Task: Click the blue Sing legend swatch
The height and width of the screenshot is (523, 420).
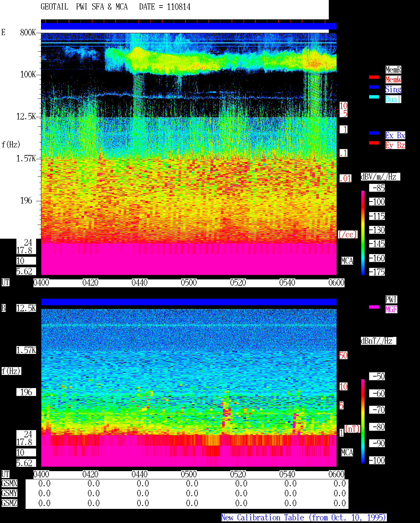Action: tap(374, 87)
